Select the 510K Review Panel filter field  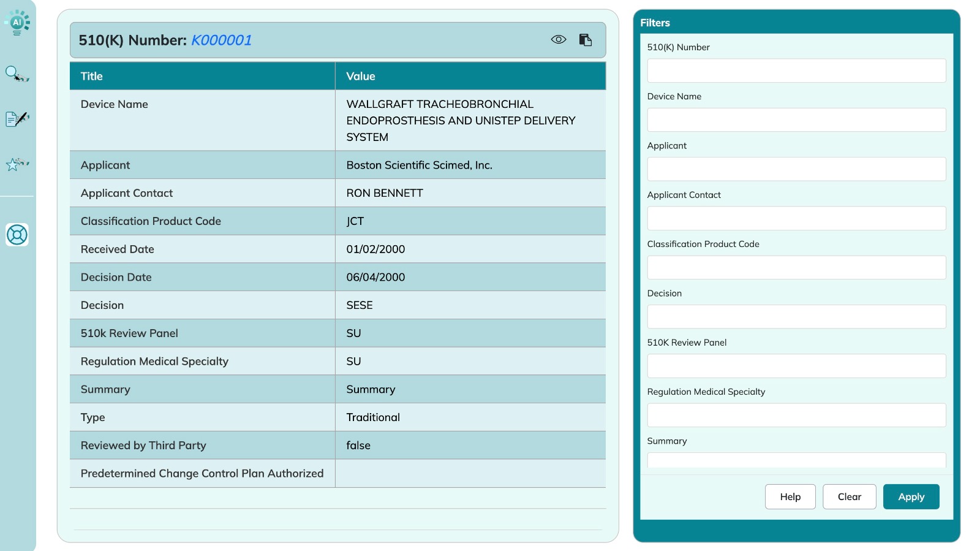tap(796, 366)
